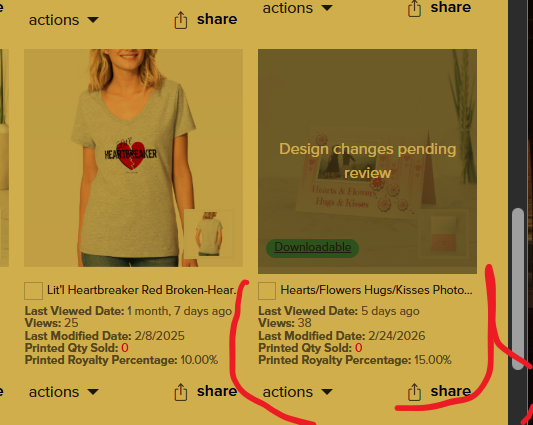Open Lit'l Heartbreaker Red Broken-Heart title link
533x425 pixels.
coord(141,290)
